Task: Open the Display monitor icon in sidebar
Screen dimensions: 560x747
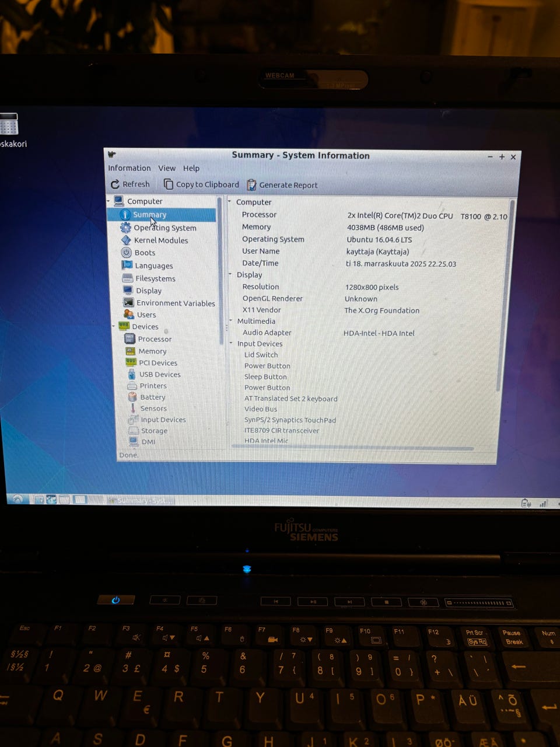Action: (128, 290)
